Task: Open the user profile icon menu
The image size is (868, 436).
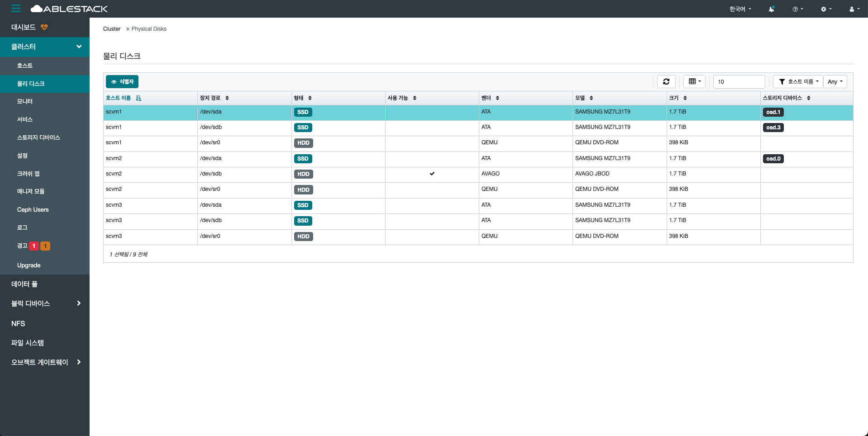Action: tap(854, 9)
